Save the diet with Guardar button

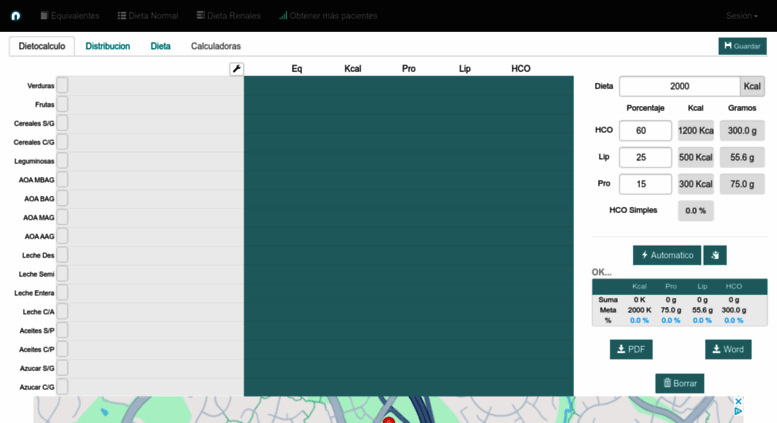[x=742, y=46]
